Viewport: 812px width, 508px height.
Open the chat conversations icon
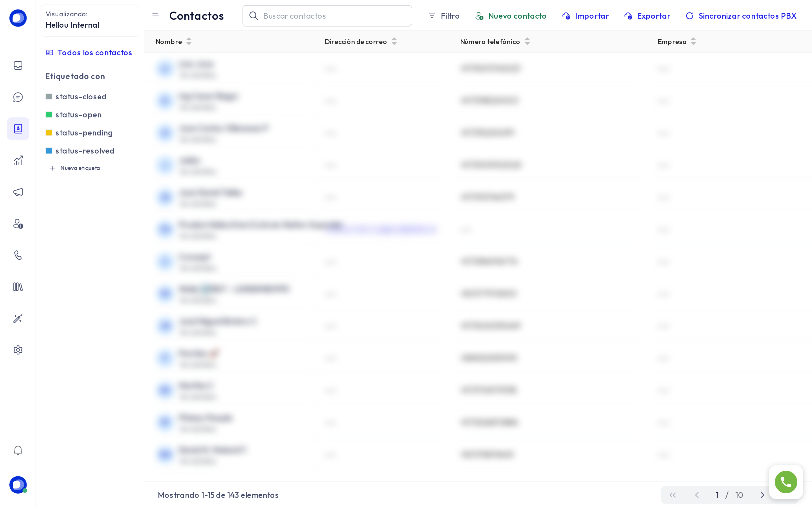coord(18,97)
